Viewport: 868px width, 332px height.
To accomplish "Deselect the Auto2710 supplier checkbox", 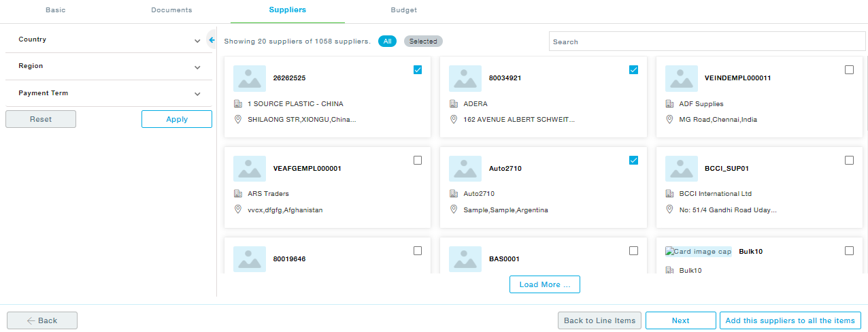I will pyautogui.click(x=634, y=160).
